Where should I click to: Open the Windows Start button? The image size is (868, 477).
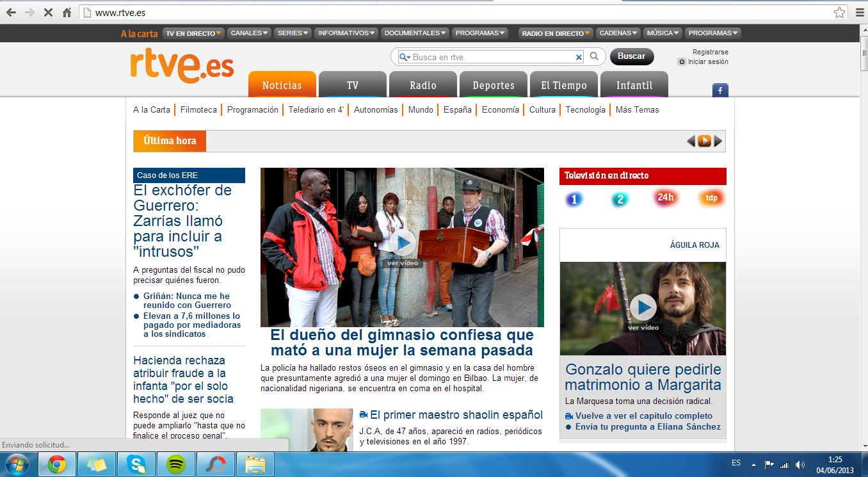tap(17, 464)
